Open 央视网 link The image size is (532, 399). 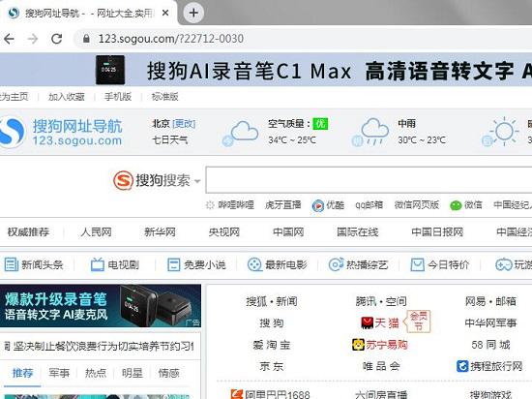[224, 232]
